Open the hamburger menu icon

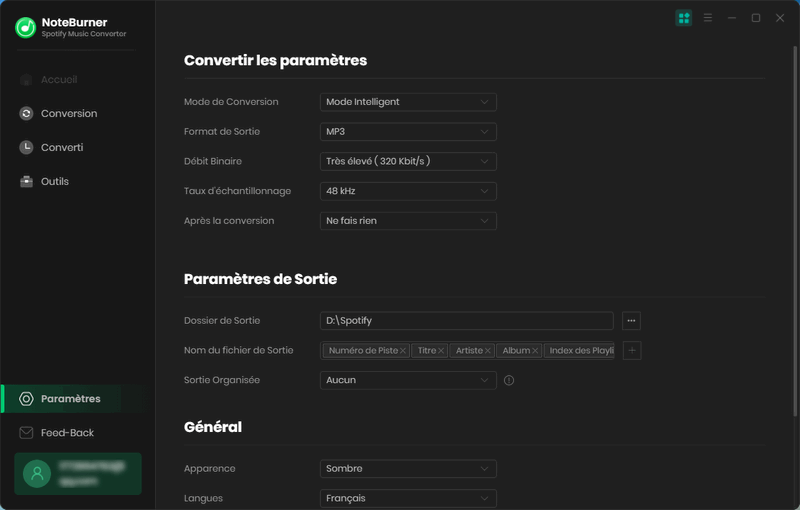[x=708, y=18]
